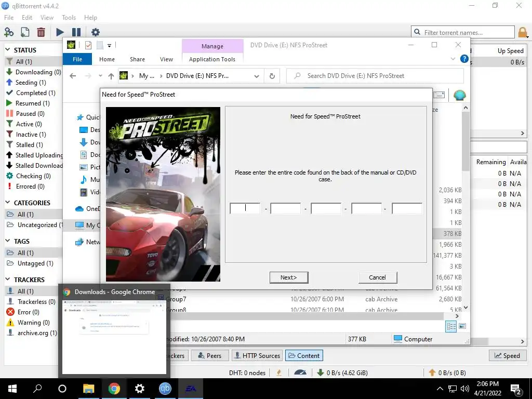Collapse the STATUS section chevron
The width and height of the screenshot is (532, 399).
click(8, 49)
